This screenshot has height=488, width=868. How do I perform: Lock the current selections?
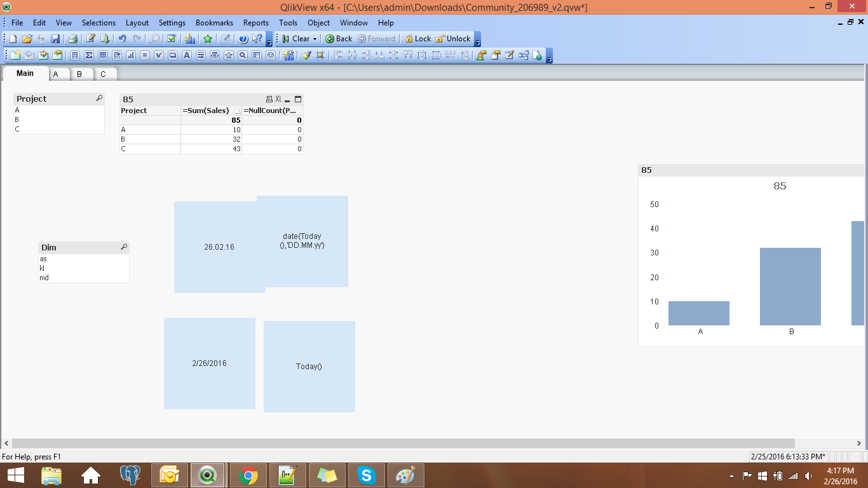[417, 39]
